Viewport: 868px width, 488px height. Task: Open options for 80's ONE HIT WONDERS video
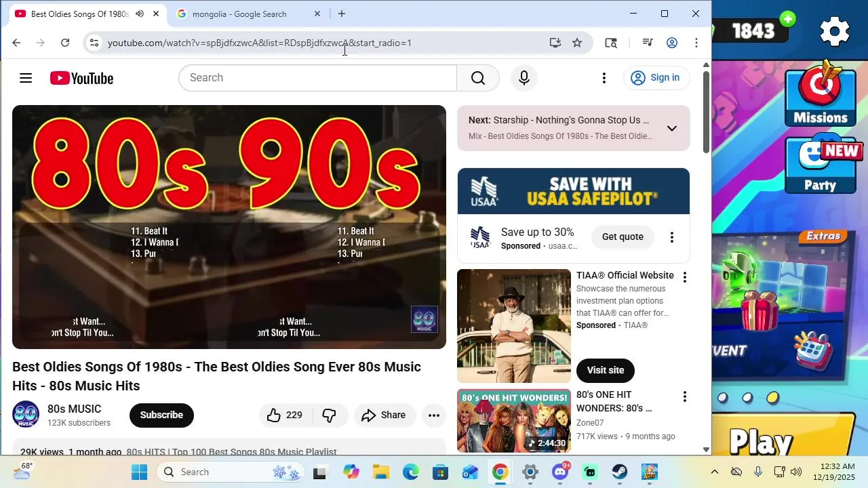(x=684, y=396)
